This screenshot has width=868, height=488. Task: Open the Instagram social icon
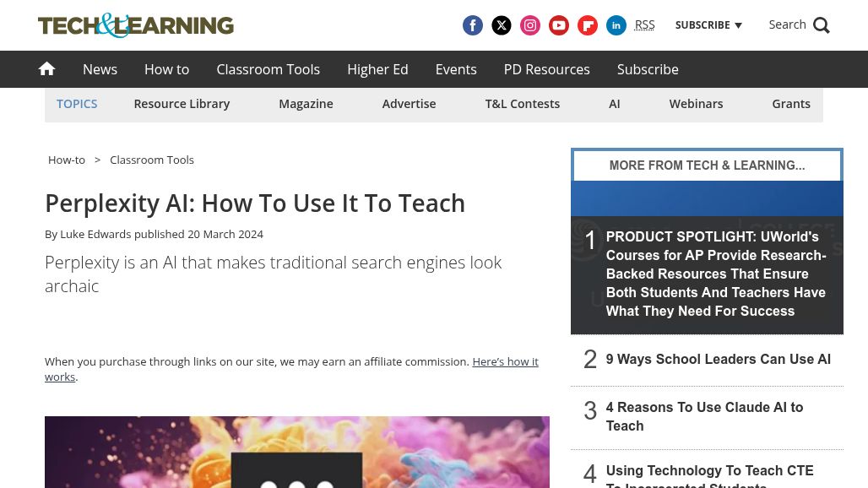click(529, 25)
